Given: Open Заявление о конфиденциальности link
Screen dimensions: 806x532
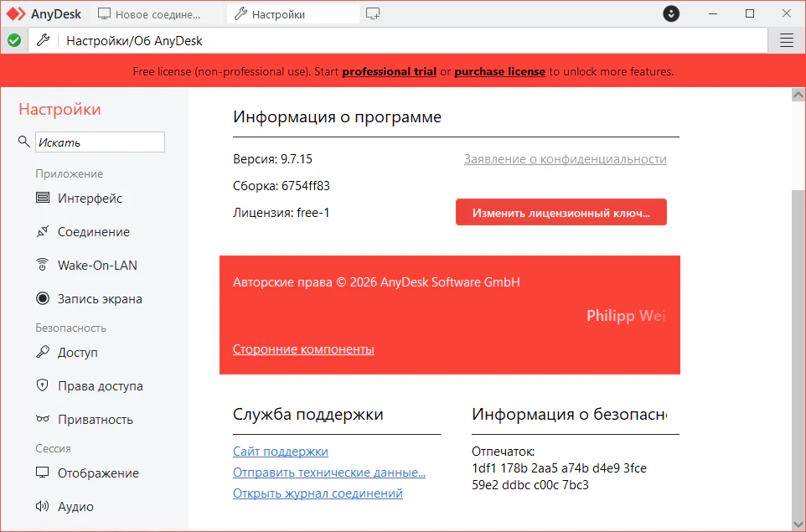Looking at the screenshot, I should pyautogui.click(x=565, y=159).
